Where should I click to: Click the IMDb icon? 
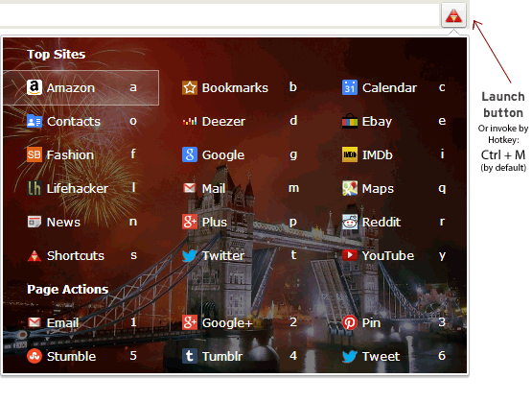pyautogui.click(x=350, y=154)
